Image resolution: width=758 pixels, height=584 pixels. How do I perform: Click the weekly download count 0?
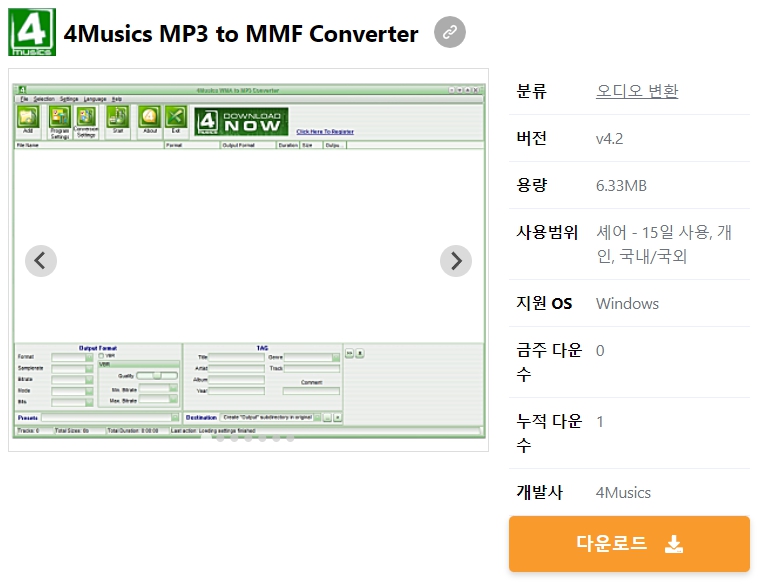pyautogui.click(x=600, y=351)
